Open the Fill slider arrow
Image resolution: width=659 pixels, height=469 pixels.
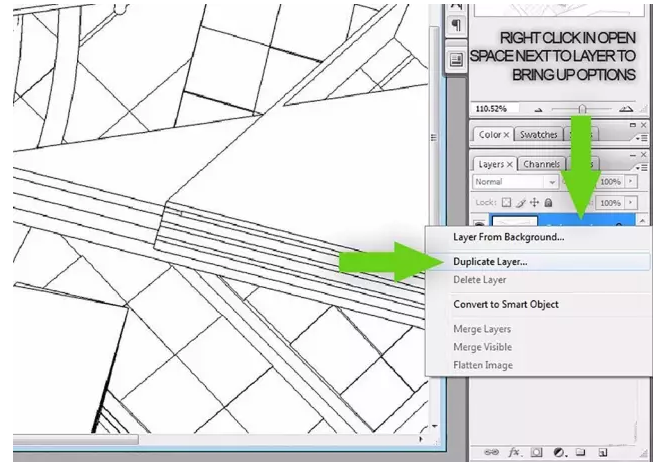(x=630, y=203)
